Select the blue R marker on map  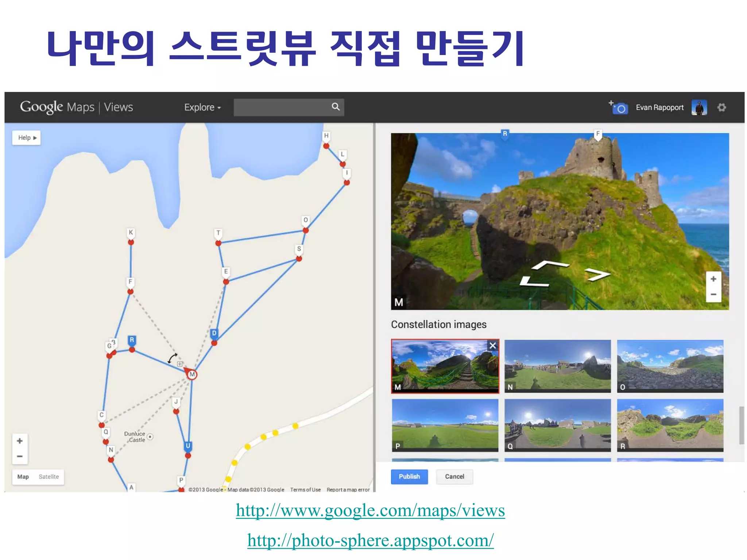click(132, 340)
